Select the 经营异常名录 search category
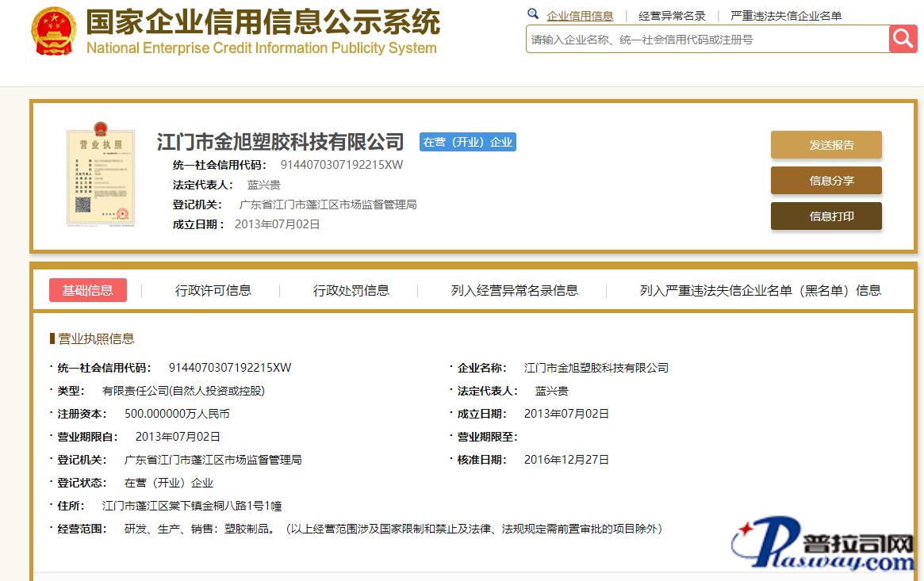Screen dimensions: 924x581 [x=672, y=16]
